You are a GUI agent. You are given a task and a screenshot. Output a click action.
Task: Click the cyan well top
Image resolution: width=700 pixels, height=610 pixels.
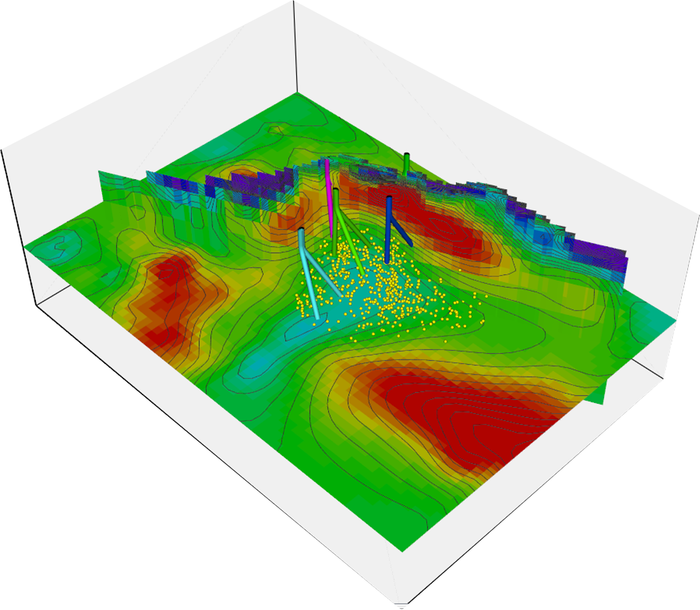pyautogui.click(x=301, y=232)
